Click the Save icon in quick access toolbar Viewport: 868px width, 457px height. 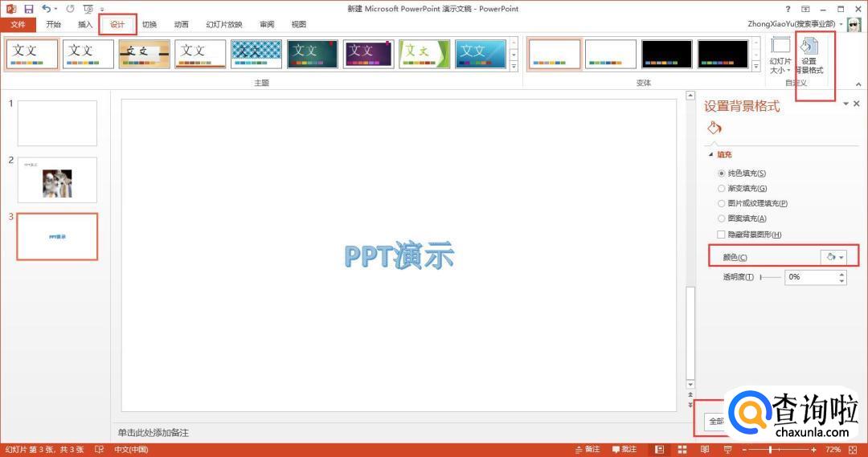[29, 9]
